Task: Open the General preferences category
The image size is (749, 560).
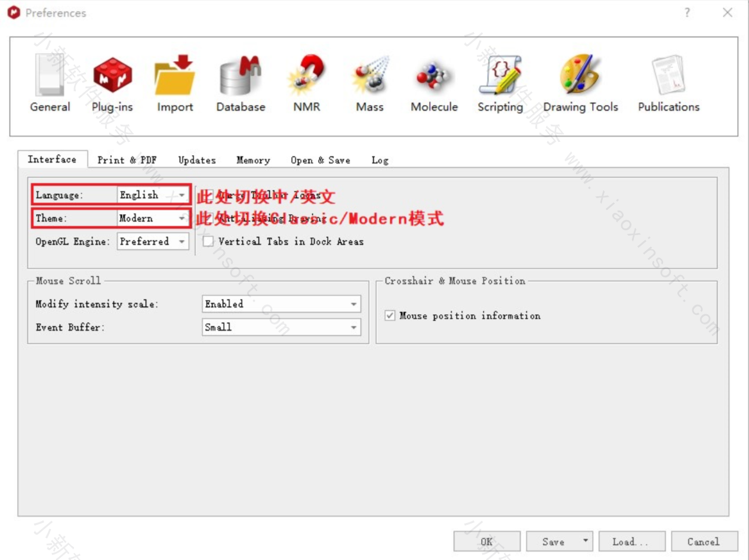Action: 50,83
